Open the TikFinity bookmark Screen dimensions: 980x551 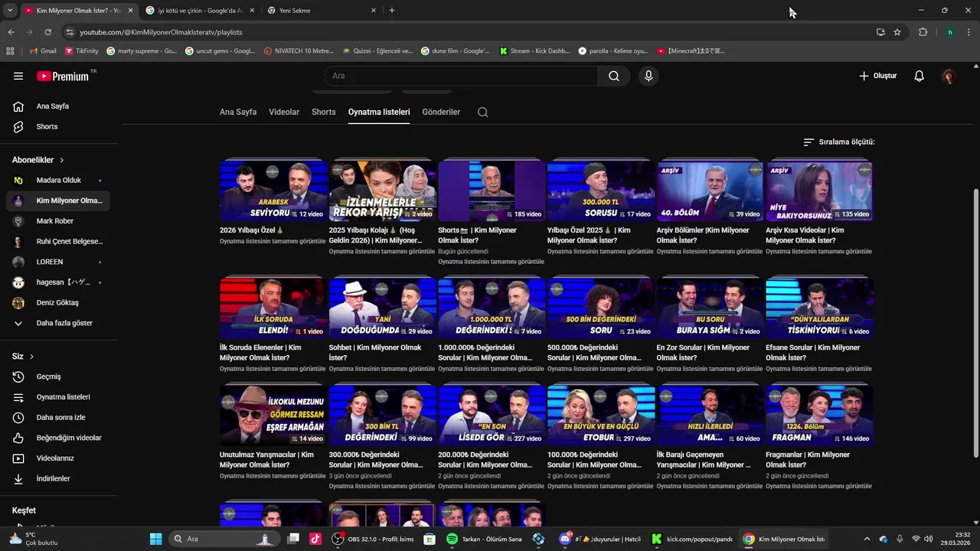(x=82, y=51)
